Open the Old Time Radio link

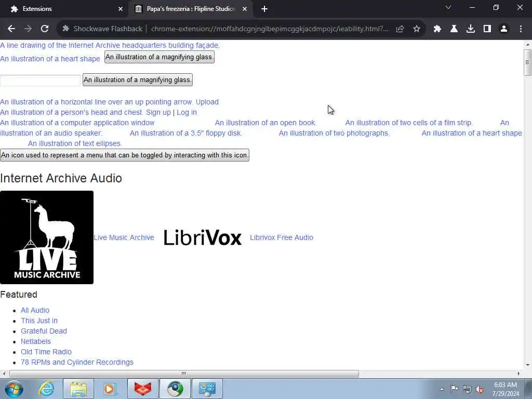46,352
